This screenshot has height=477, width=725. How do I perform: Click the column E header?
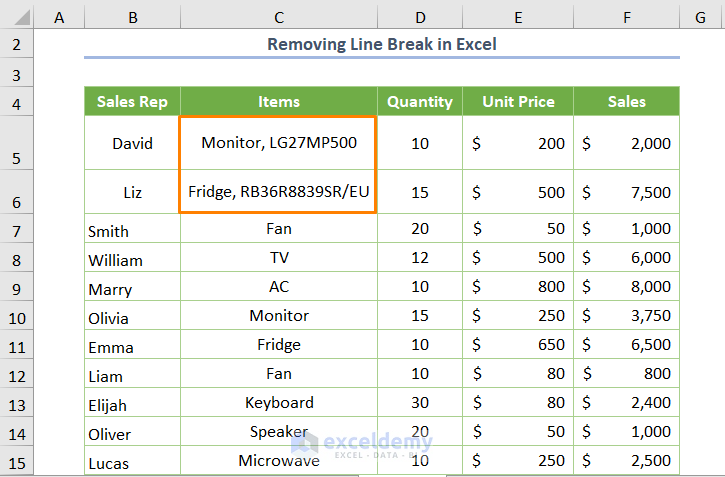[x=517, y=16]
